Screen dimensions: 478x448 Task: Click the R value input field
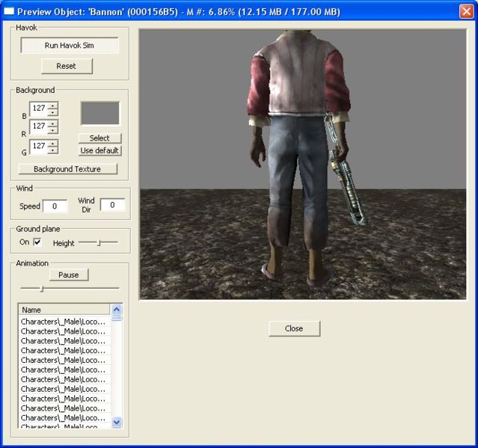39,126
